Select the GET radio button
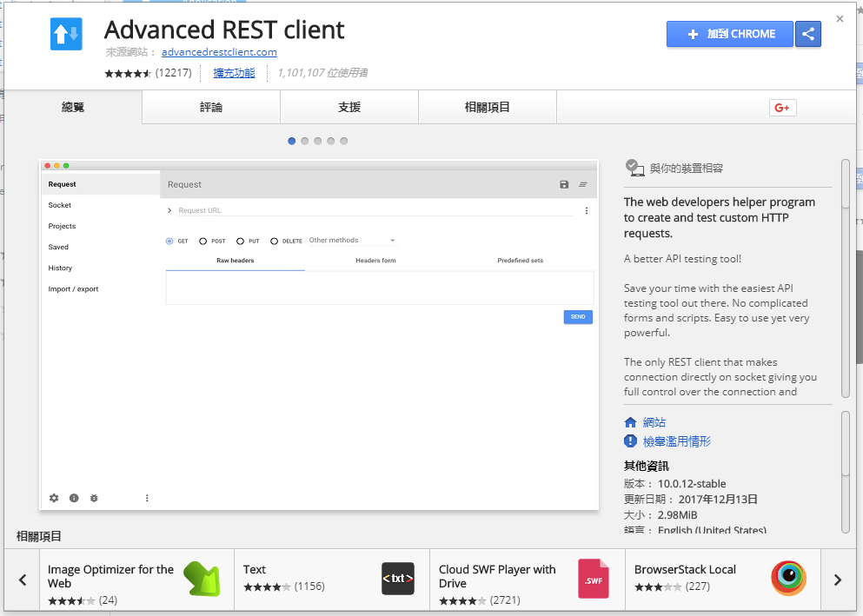The width and height of the screenshot is (863, 616). [x=169, y=241]
